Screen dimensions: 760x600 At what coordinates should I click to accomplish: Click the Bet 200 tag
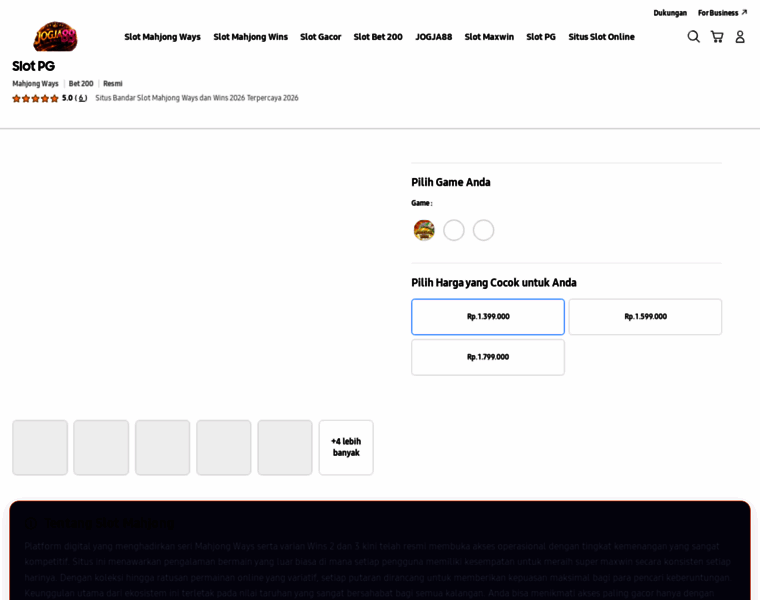pyautogui.click(x=81, y=83)
